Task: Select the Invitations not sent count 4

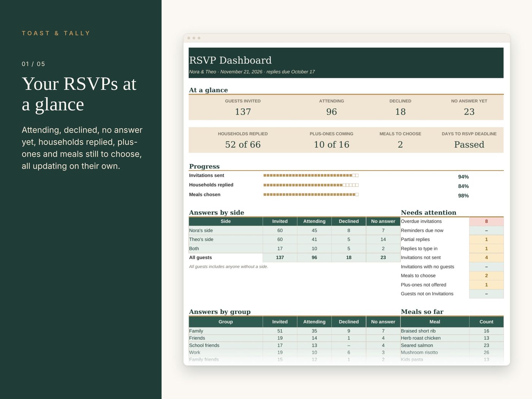Action: (x=486, y=258)
